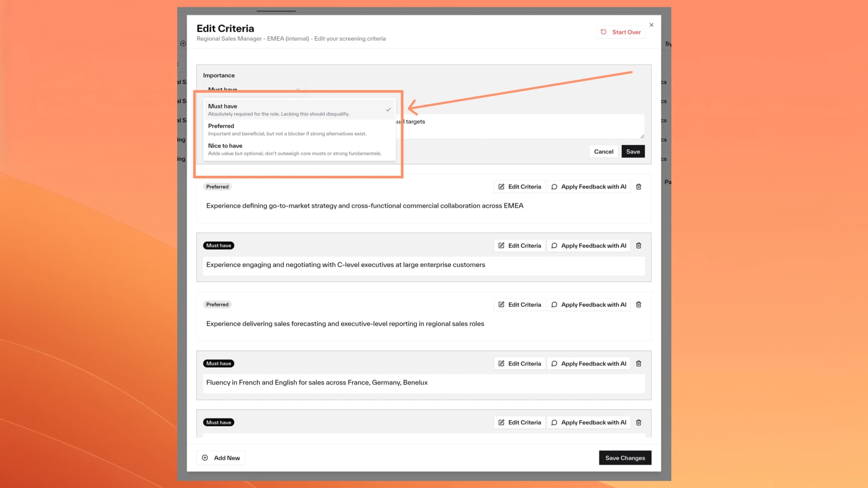Screen dimensions: 868x488
Task: Edit the sales forecasting criterion
Action: pos(519,305)
